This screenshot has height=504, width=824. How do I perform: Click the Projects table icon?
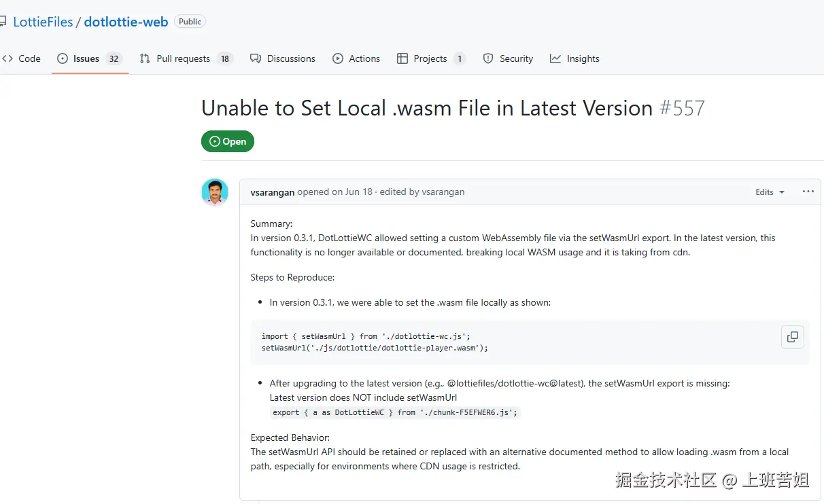(402, 58)
